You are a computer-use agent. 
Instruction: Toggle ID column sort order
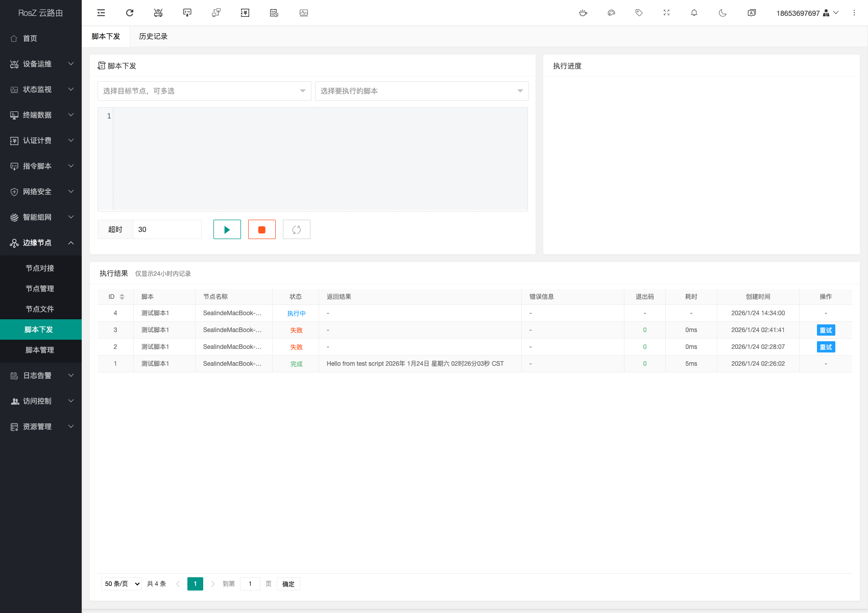coord(122,297)
